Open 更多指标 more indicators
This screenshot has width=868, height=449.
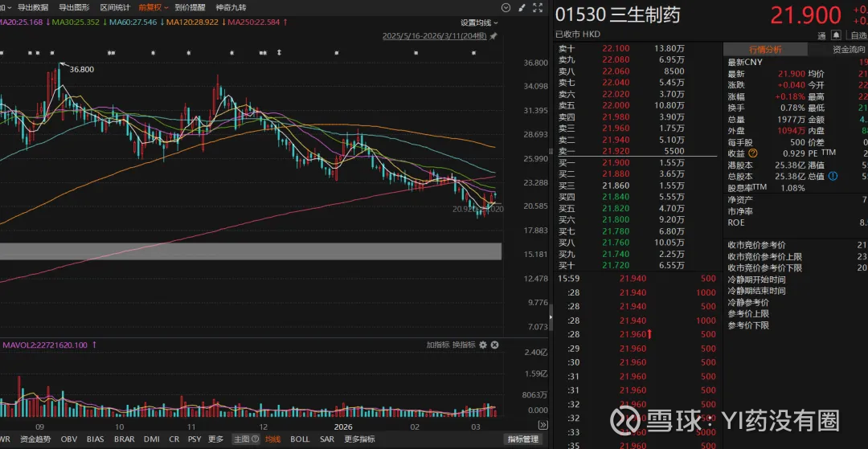[359, 439]
